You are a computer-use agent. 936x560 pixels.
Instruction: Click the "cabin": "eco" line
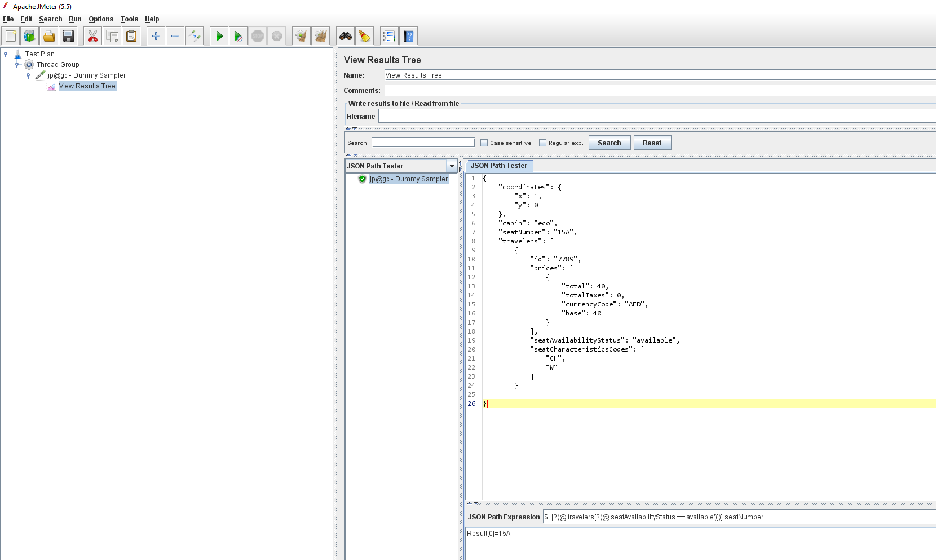coord(528,223)
